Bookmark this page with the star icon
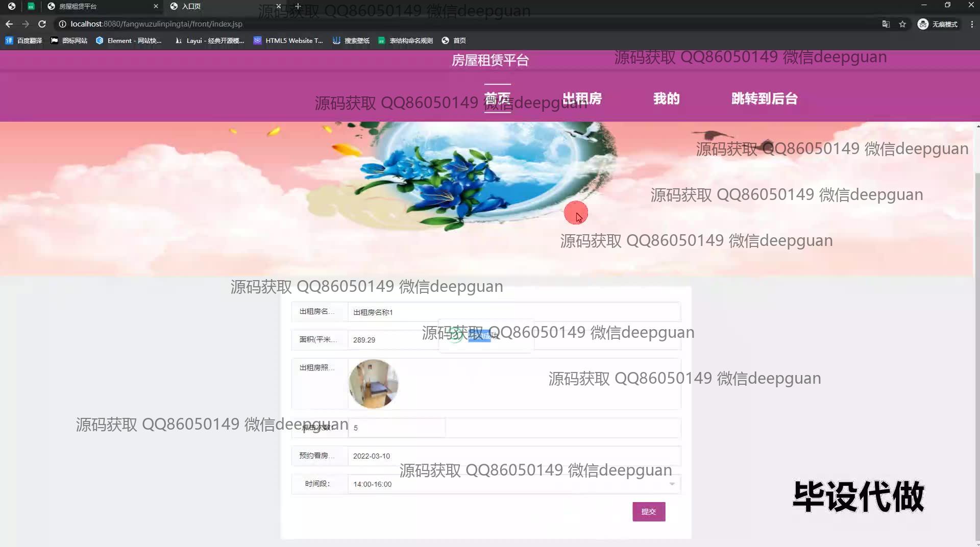The height and width of the screenshot is (547, 980). pos(902,24)
